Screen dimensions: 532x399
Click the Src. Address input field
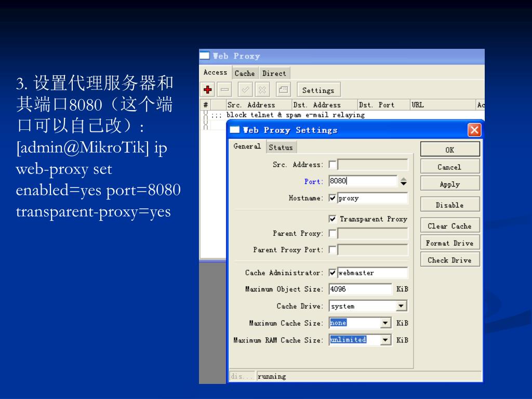[x=373, y=165]
